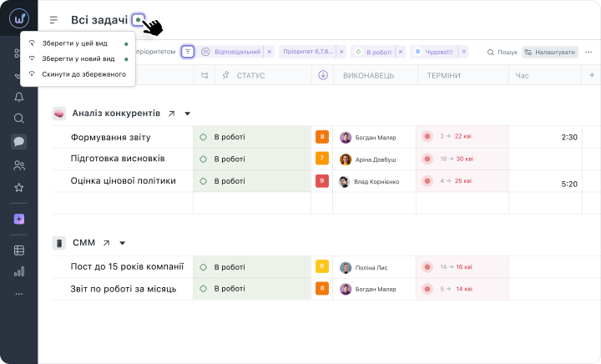
Task: Collapse the Аналіз конкурентів group
Action: (188, 113)
